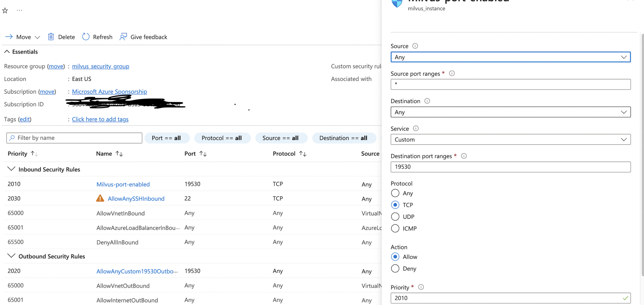The width and height of the screenshot is (644, 305).
Task: Click the Subscription move link
Action: 47,91
